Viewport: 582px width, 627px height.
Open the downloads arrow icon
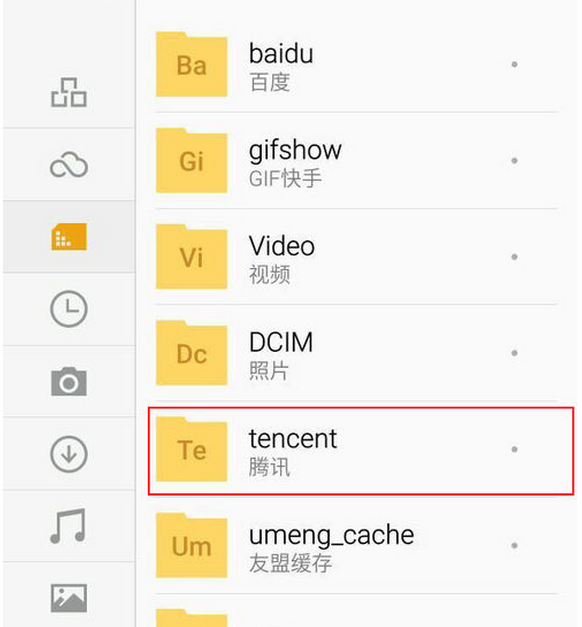[x=69, y=454]
